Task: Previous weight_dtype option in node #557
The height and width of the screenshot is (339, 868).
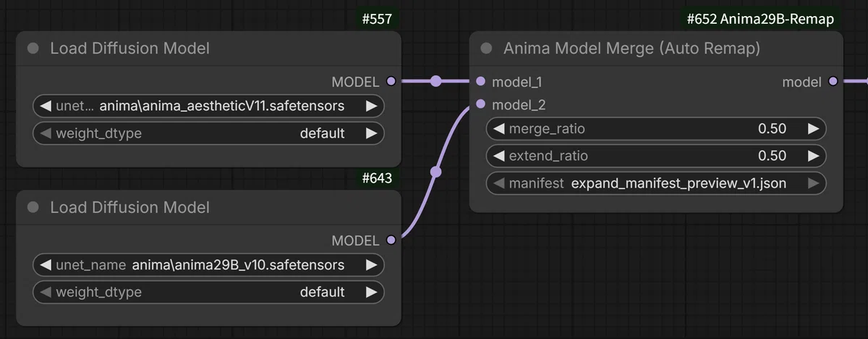Action: point(45,133)
